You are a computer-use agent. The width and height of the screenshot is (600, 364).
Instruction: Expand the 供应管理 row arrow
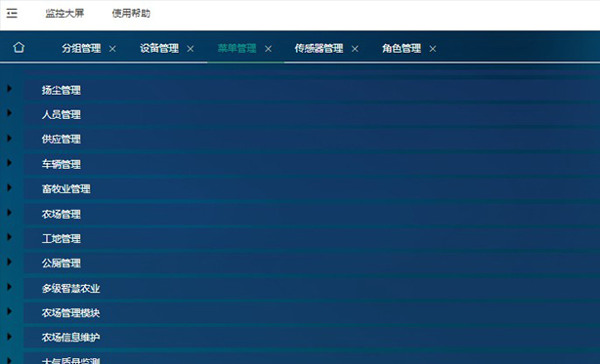(10, 138)
